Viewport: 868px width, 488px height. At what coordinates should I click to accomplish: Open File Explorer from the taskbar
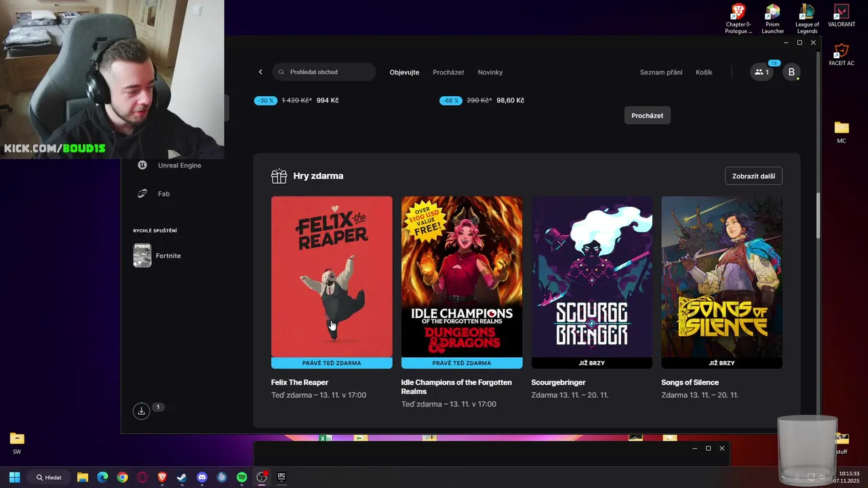[83, 477]
